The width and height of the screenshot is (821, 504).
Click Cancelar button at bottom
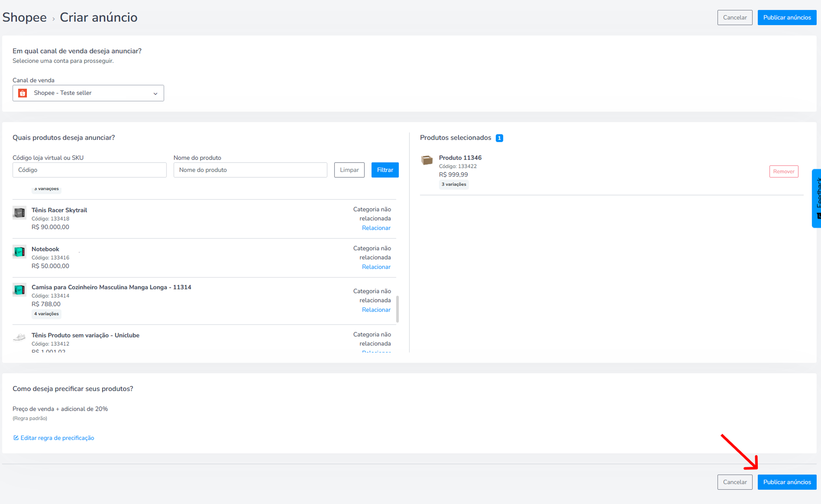[735, 482]
